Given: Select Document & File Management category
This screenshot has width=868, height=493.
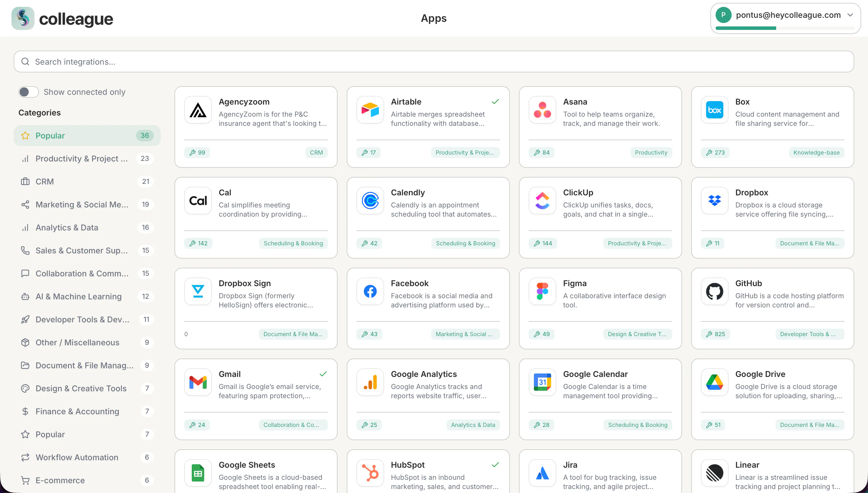Looking at the screenshot, I should pos(87,365).
